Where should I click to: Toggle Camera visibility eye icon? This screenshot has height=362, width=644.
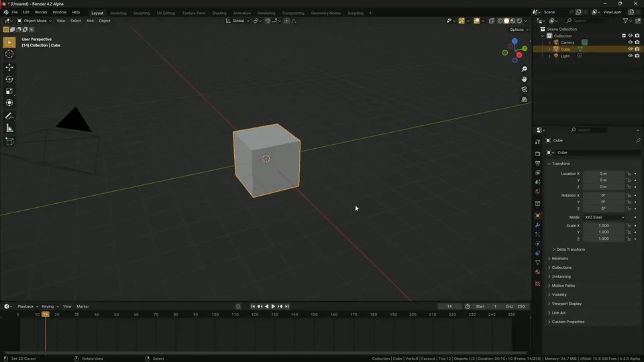(x=630, y=42)
